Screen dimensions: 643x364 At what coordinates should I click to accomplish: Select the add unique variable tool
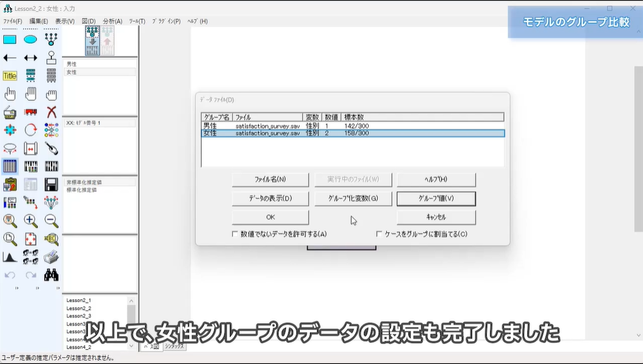(x=51, y=58)
